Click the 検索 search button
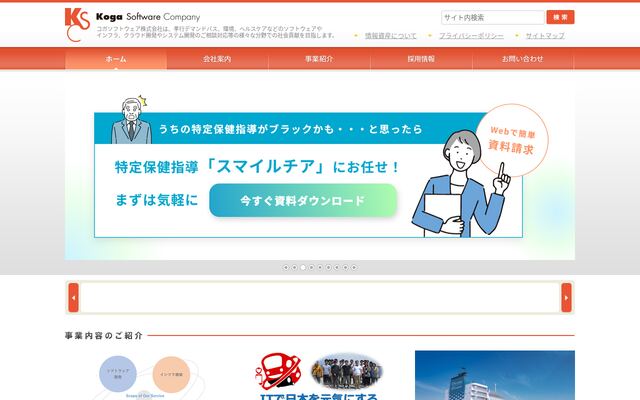 click(x=560, y=17)
